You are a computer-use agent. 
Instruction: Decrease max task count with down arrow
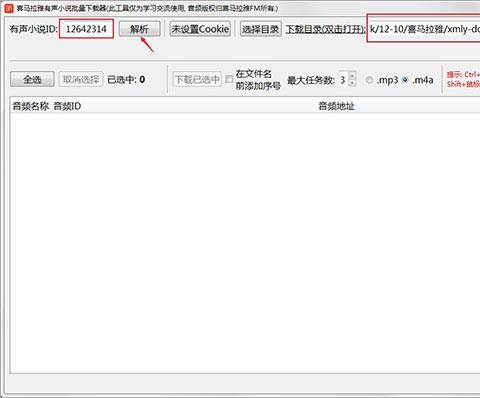[x=352, y=83]
